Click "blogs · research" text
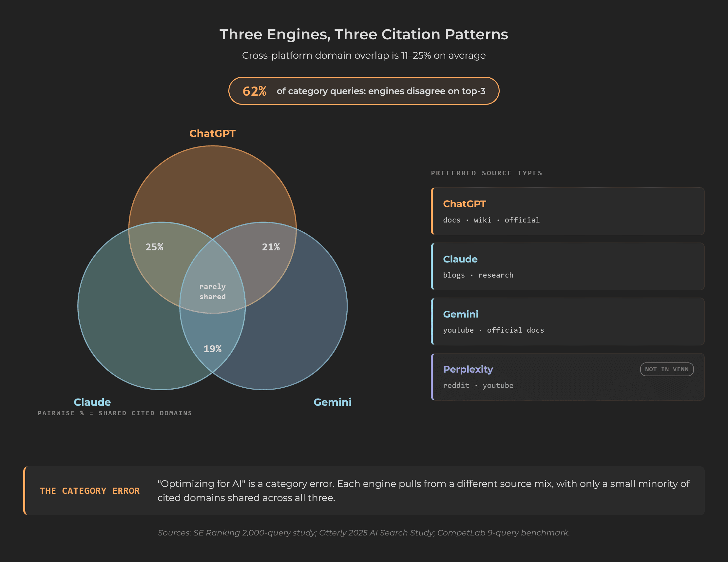Screen dimensions: 728x562 pyautogui.click(x=478, y=275)
